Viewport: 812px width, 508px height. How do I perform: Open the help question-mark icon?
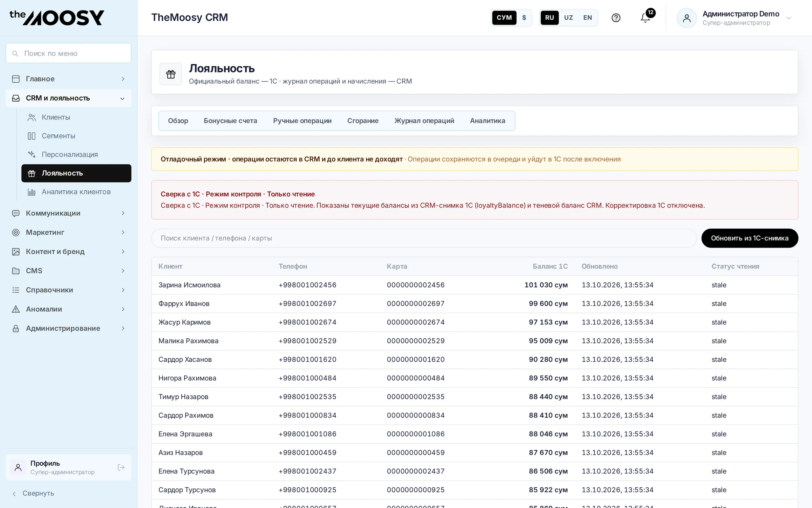pos(616,18)
